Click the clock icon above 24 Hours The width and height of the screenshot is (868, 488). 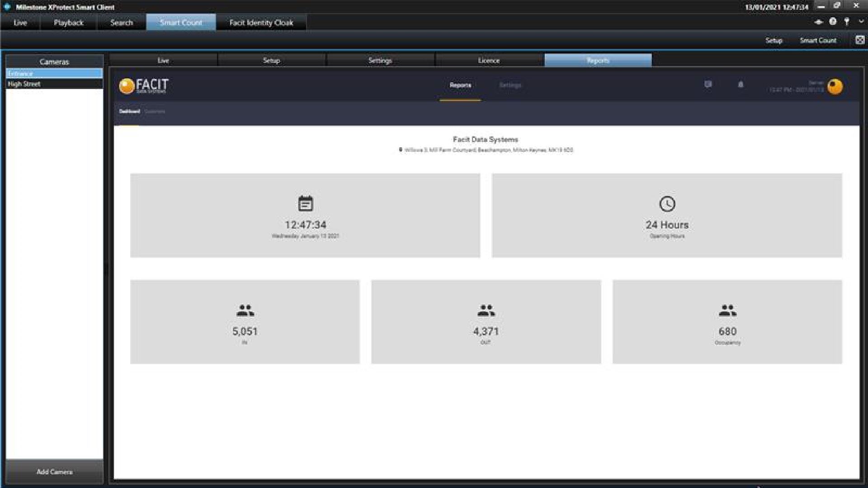click(667, 204)
